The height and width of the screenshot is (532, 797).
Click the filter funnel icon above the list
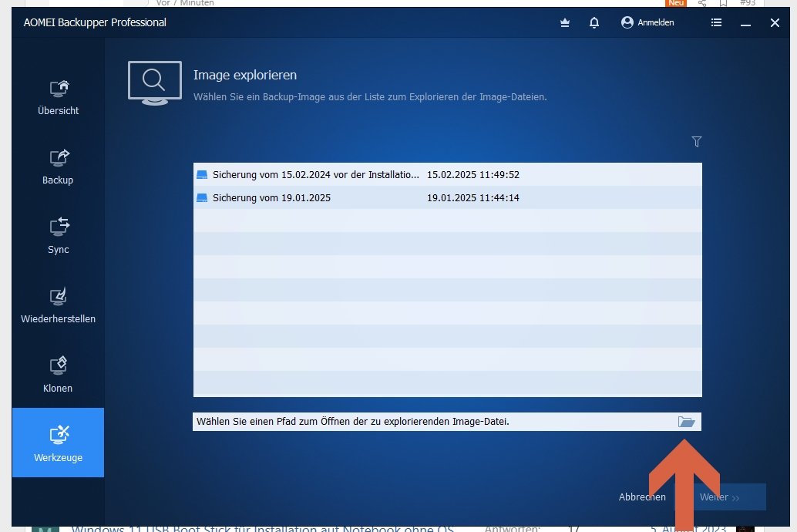pyautogui.click(x=697, y=141)
